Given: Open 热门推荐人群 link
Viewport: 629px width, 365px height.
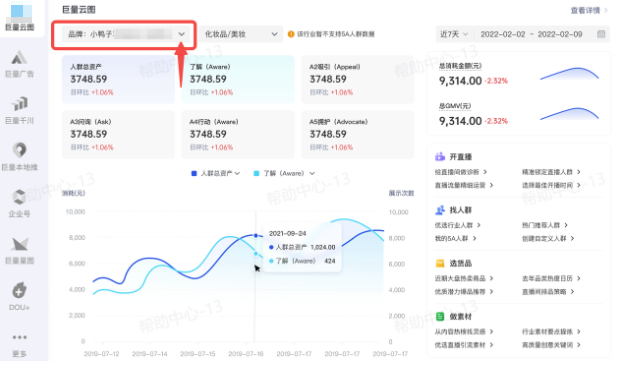Looking at the screenshot, I should click(544, 225).
